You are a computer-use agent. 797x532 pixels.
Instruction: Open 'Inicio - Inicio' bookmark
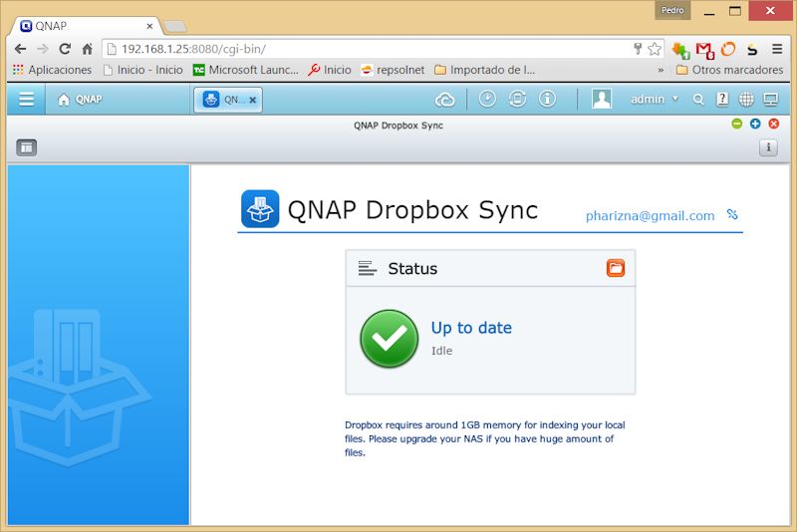click(142, 70)
